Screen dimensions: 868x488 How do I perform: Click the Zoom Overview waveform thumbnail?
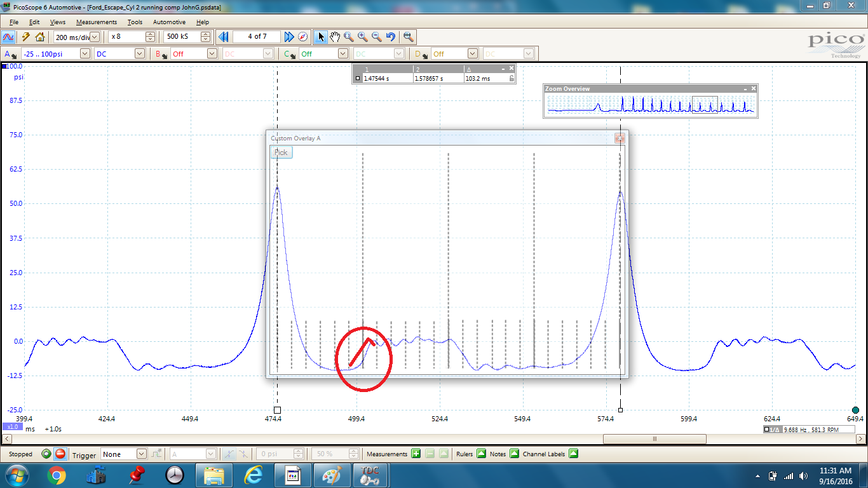651,105
